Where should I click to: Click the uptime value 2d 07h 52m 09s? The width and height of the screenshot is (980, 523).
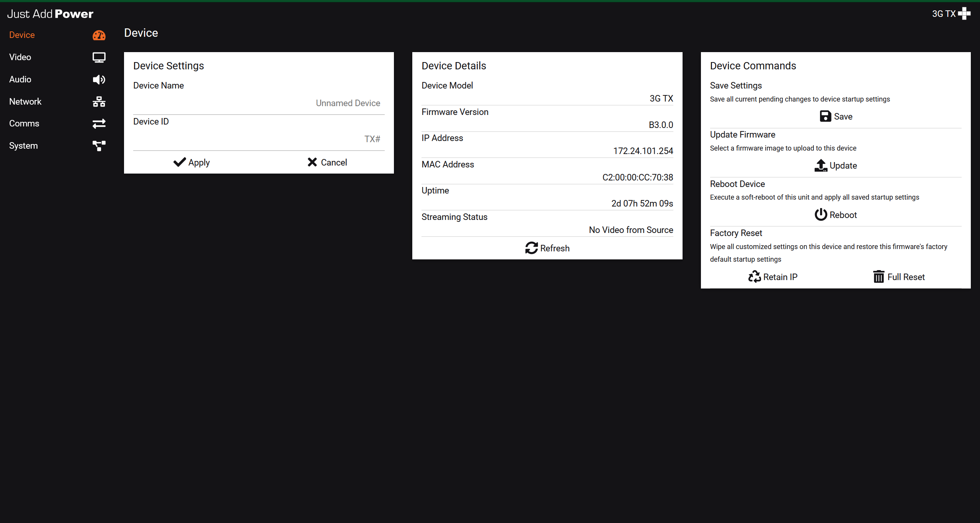coord(642,203)
